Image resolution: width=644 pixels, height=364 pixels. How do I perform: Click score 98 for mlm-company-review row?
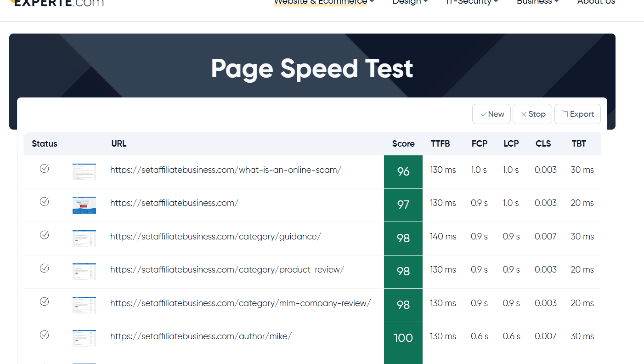pyautogui.click(x=403, y=305)
